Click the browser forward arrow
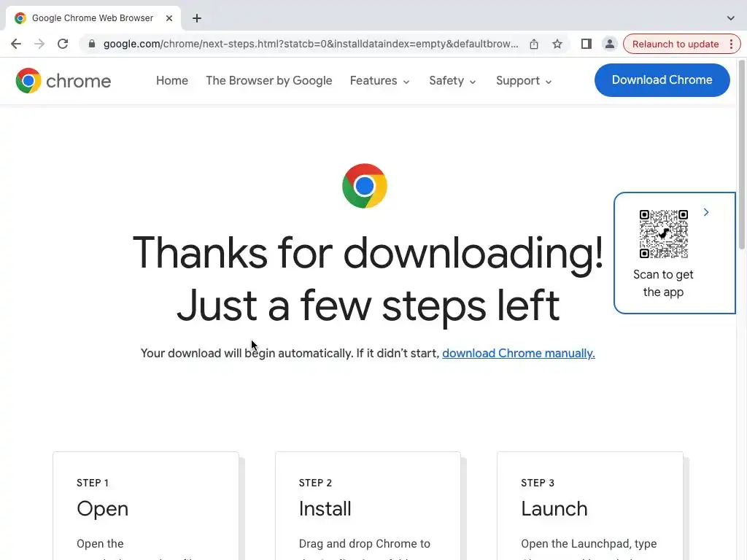Screen dimensions: 747x560 coord(39,44)
